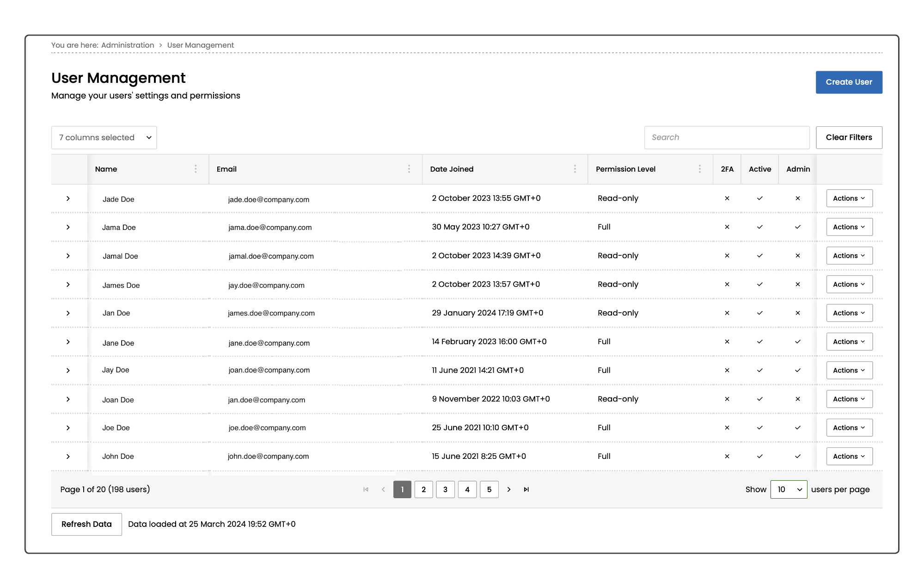
Task: Toggle Active checkmark for John Doe
Action: [x=760, y=457]
